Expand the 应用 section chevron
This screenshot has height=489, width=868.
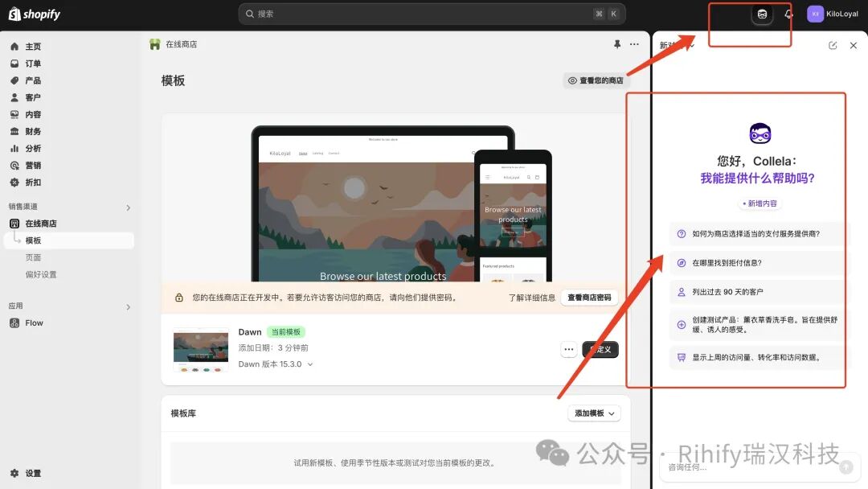point(128,306)
